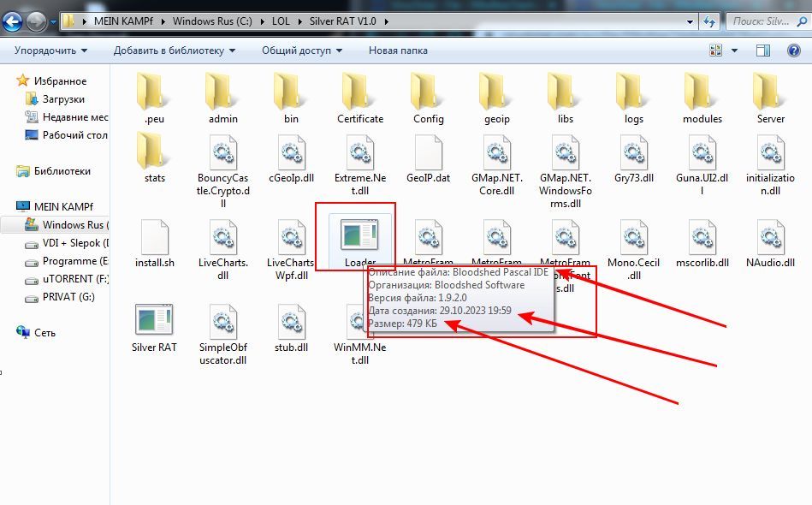Open the stats folder
This screenshot has height=505, width=812.
point(154,158)
